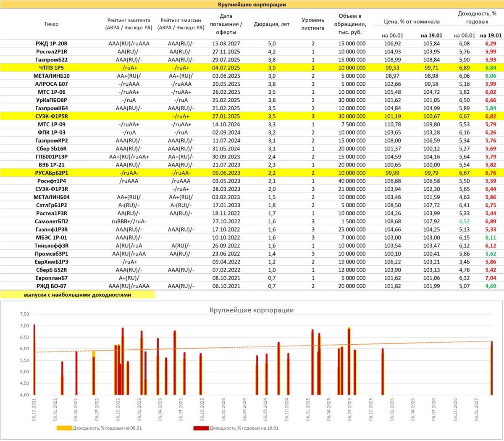Screen dimensions: 504x441
Task: Click ticker cell 'СУЭК-Ф1P3R'
Action: (51, 189)
